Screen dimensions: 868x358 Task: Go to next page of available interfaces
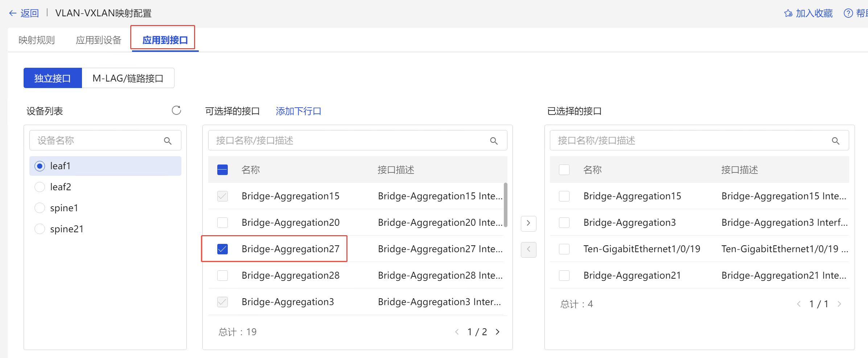(x=498, y=332)
